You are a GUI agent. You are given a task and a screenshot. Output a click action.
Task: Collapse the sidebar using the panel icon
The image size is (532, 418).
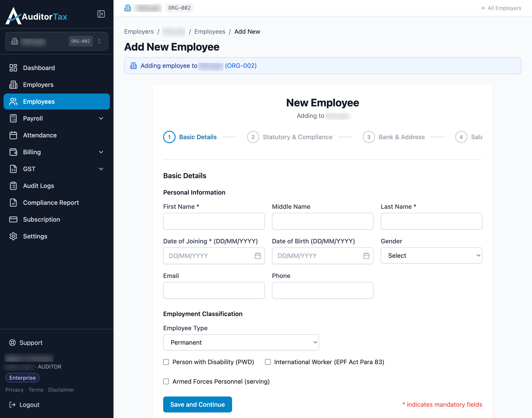point(101,14)
